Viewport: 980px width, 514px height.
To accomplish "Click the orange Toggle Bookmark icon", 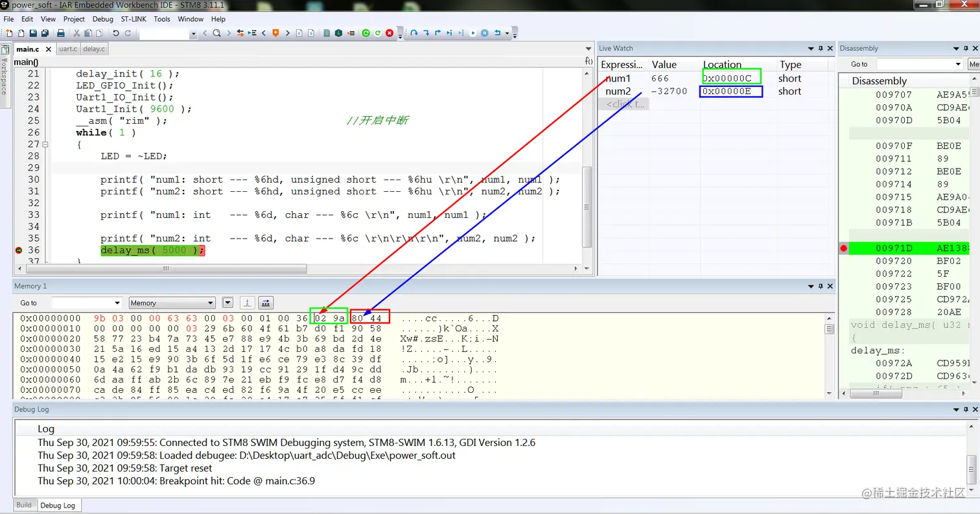I will [x=275, y=32].
